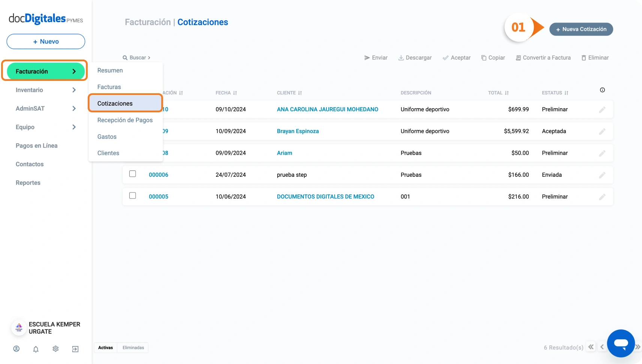Image resolution: width=642 pixels, height=364 pixels.
Task: Click the info icon above table rows
Action: point(602,90)
